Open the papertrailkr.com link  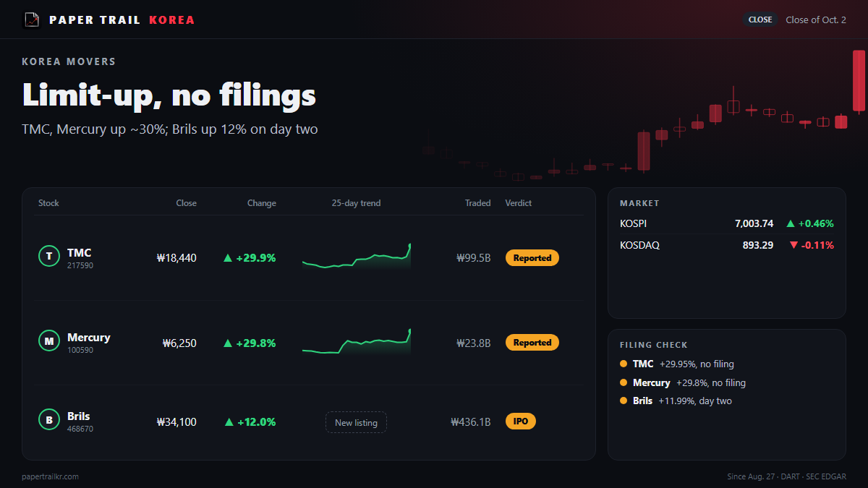[51, 476]
